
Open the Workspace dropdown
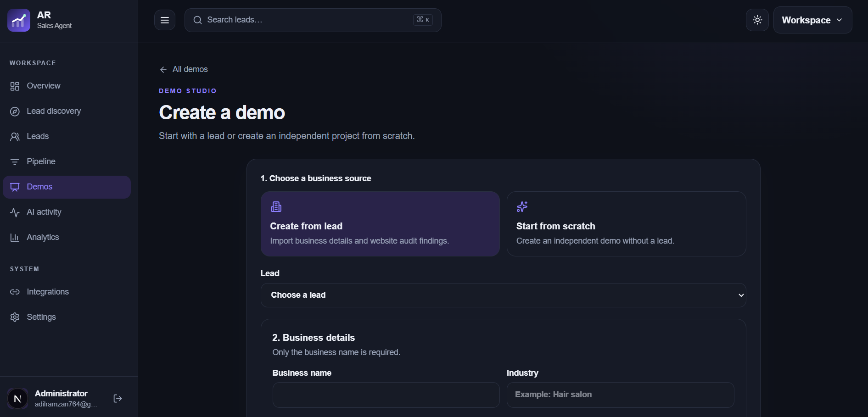[812, 20]
